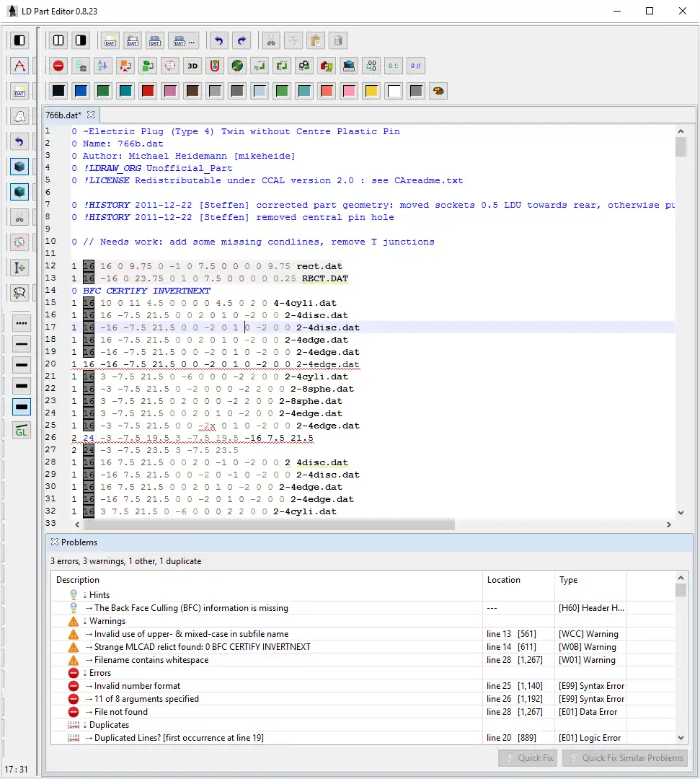Sort problems by the Location column header
Image resolution: width=700 pixels, height=779 pixels.
(x=503, y=580)
